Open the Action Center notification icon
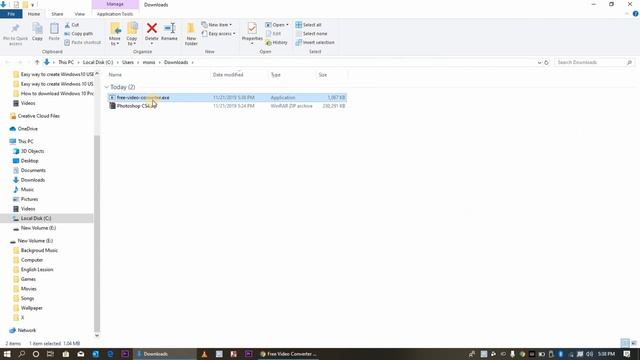This screenshot has height=360, width=640. pos(627,354)
